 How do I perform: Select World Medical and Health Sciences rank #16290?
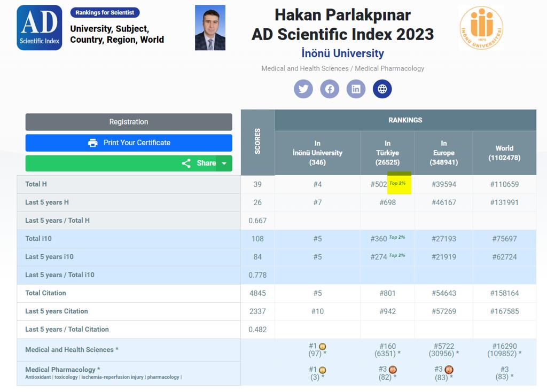[504, 346]
